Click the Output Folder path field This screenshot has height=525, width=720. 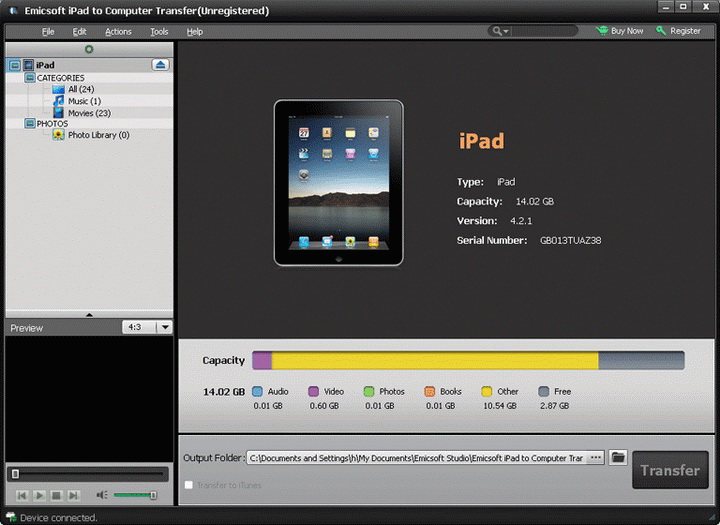point(417,458)
